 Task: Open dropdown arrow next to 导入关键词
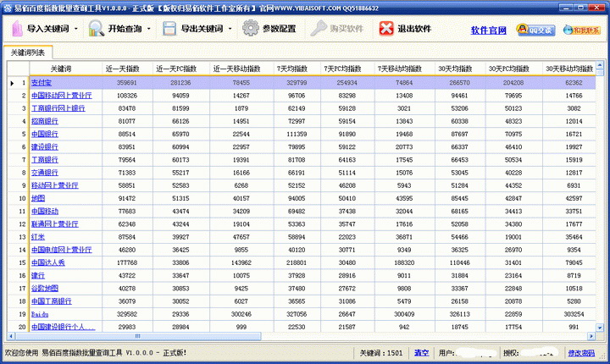click(76, 29)
